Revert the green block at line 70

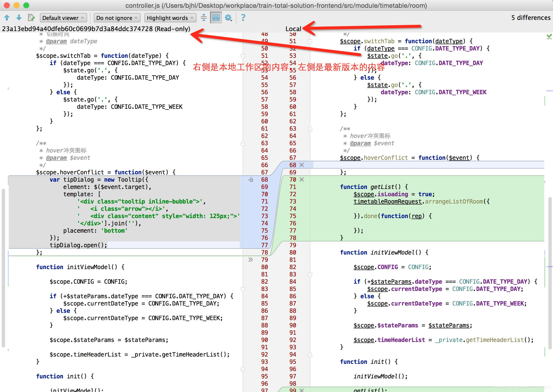coord(302,179)
